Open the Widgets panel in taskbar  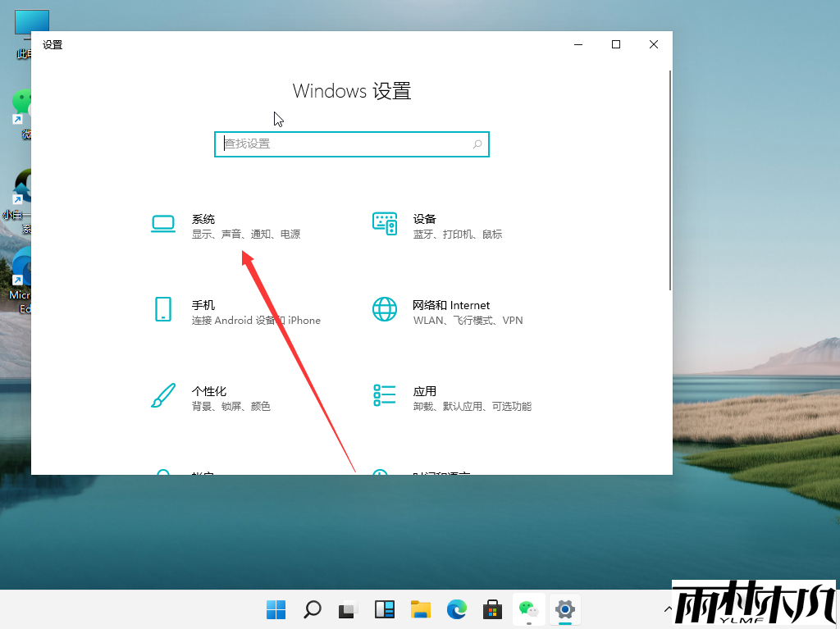tap(385, 609)
